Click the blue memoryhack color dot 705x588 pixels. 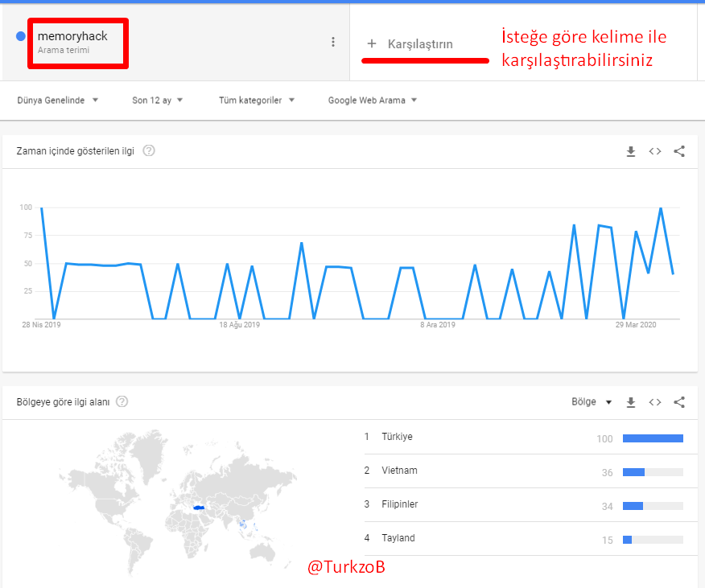pos(21,36)
